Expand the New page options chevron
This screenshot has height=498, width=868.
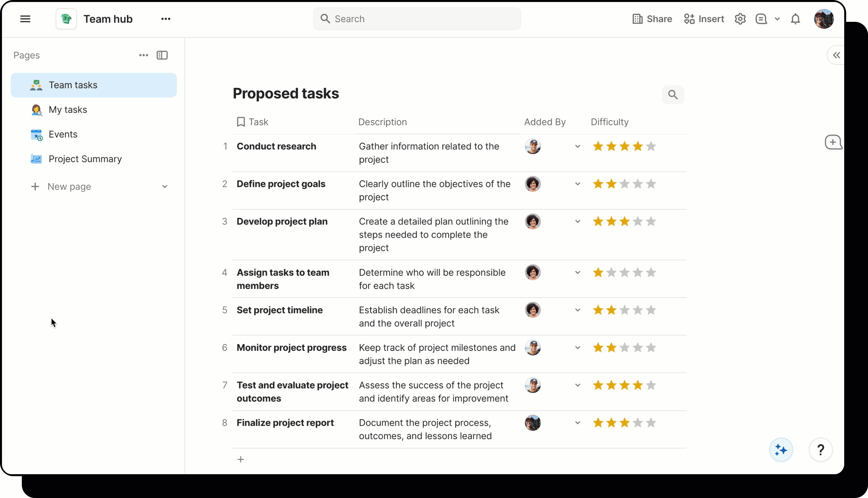click(165, 187)
